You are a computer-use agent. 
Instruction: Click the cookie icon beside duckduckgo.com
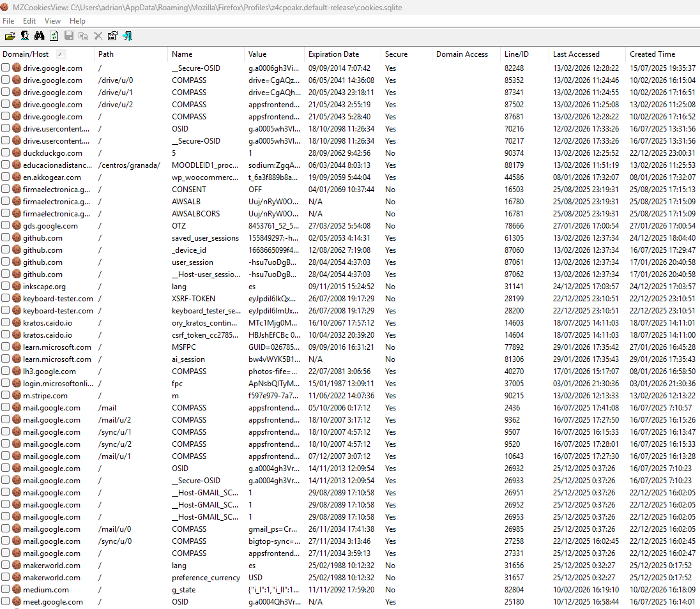[x=17, y=153]
